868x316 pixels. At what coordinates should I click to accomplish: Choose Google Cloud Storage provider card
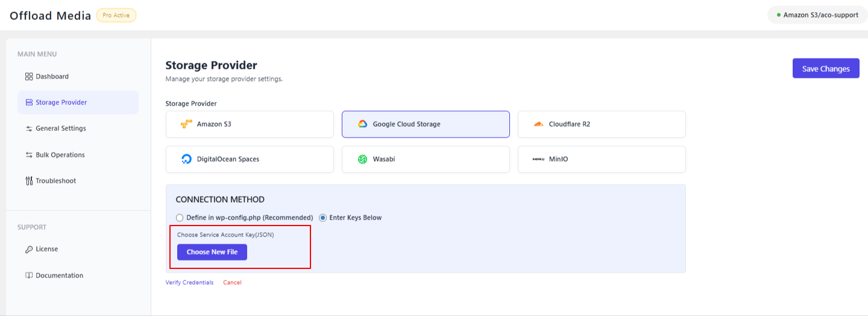point(426,124)
